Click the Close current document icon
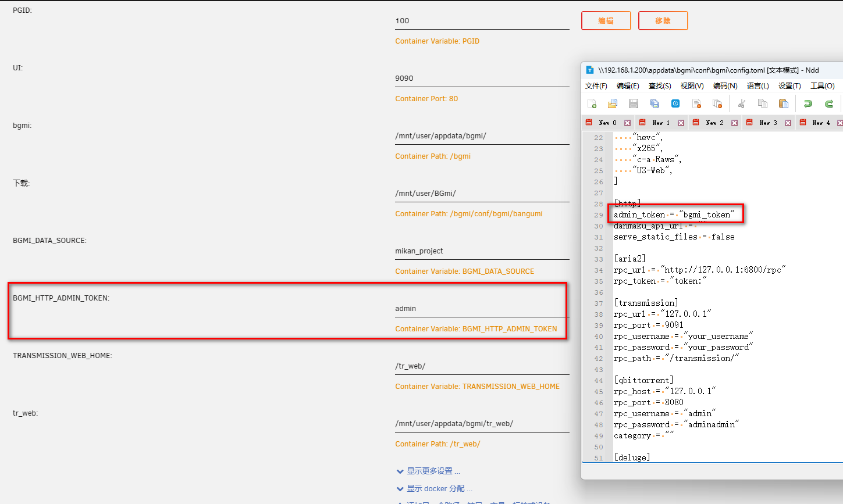 pos(696,103)
